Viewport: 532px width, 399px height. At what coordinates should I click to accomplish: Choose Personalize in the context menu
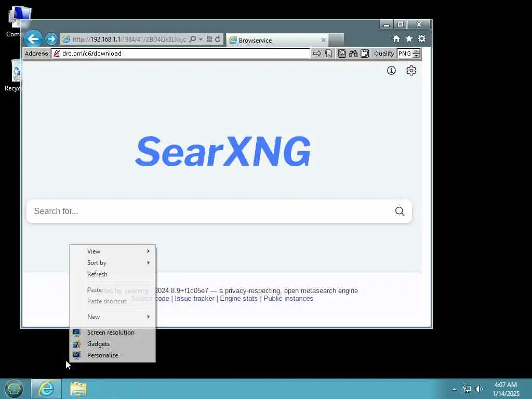coord(112,355)
